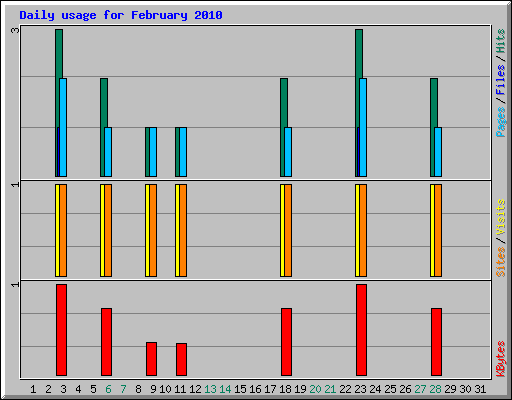Click the orange Sites bar for day 11
Screen dimensions: 512x400
(183, 230)
